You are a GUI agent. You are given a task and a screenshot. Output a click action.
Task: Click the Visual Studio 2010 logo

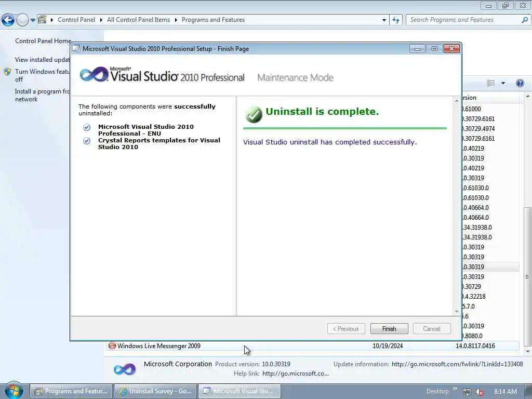162,75
